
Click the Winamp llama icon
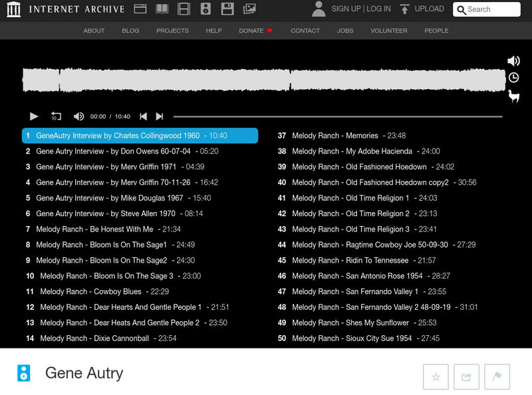click(513, 97)
